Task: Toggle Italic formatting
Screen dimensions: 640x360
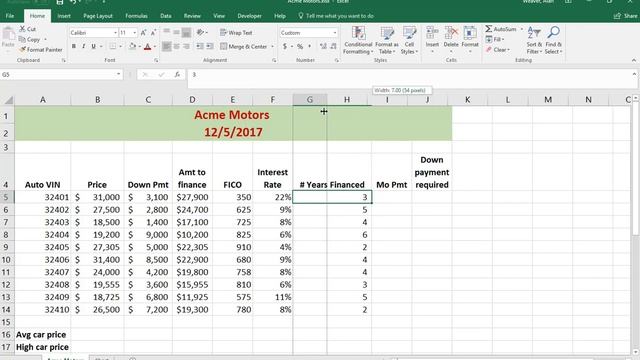Action: point(84,47)
